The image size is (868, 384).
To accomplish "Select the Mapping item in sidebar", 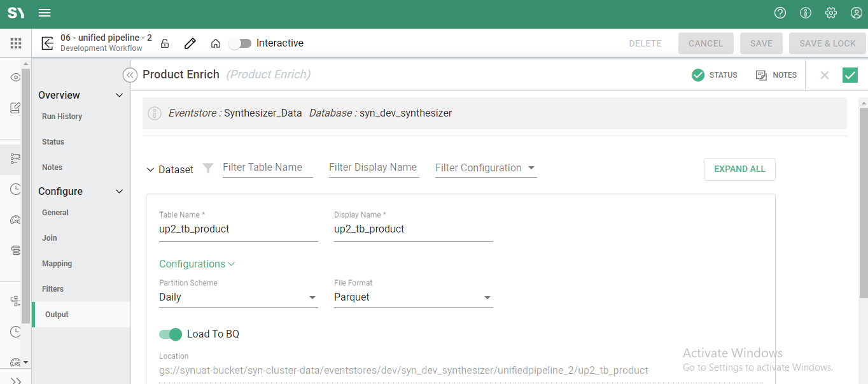I will pyautogui.click(x=57, y=264).
